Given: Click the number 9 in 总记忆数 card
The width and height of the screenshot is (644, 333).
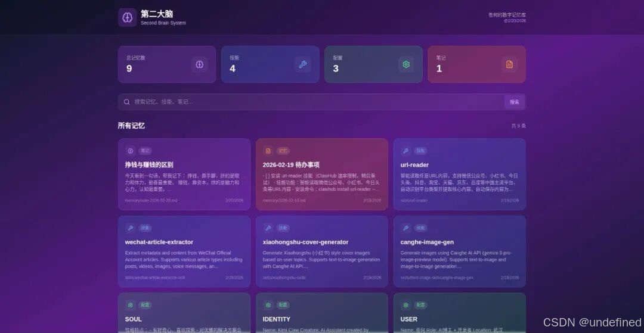Looking at the screenshot, I should click(x=129, y=69).
